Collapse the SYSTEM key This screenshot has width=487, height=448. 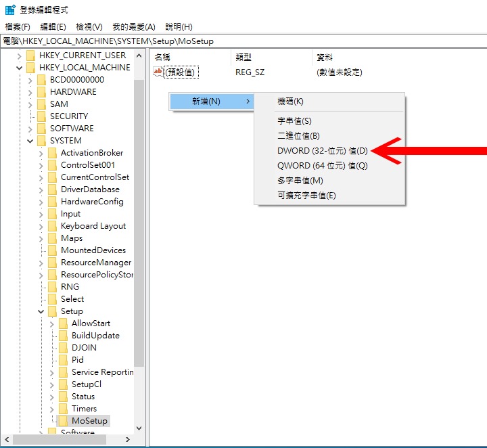(x=30, y=141)
